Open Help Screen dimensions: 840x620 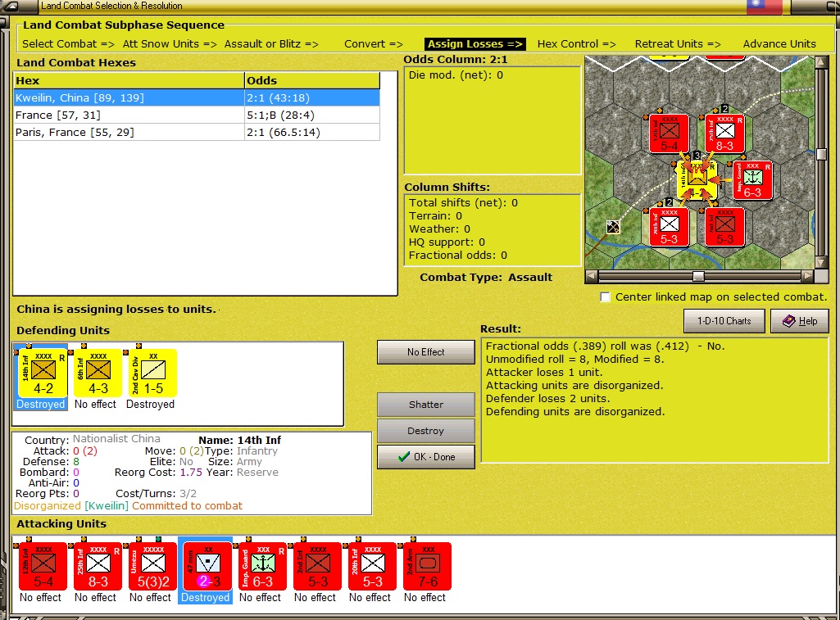[x=800, y=321]
